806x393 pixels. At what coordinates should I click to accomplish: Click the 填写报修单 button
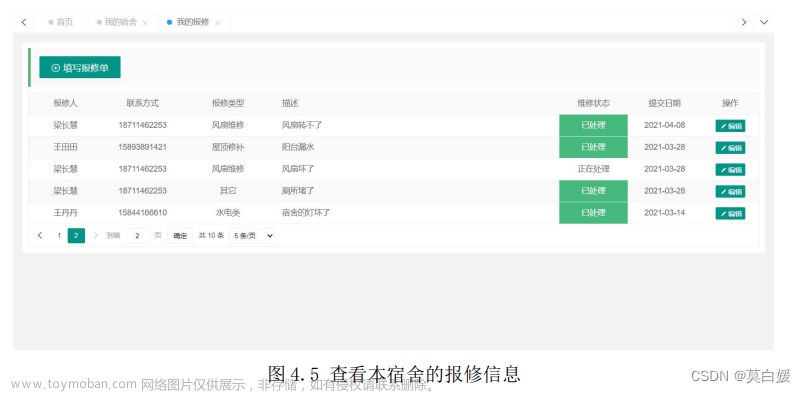coord(80,67)
